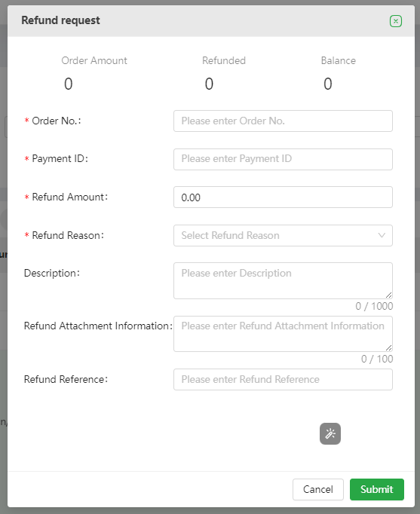Screen dimensions: 420x514
Task: Submit the refund request
Action: tap(377, 489)
